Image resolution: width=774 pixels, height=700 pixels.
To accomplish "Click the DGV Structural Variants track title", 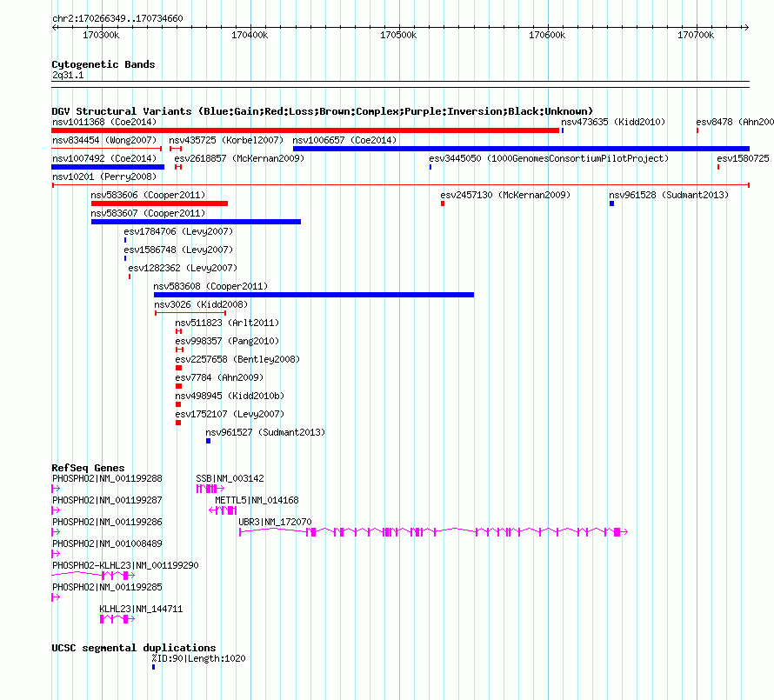I will click(323, 111).
